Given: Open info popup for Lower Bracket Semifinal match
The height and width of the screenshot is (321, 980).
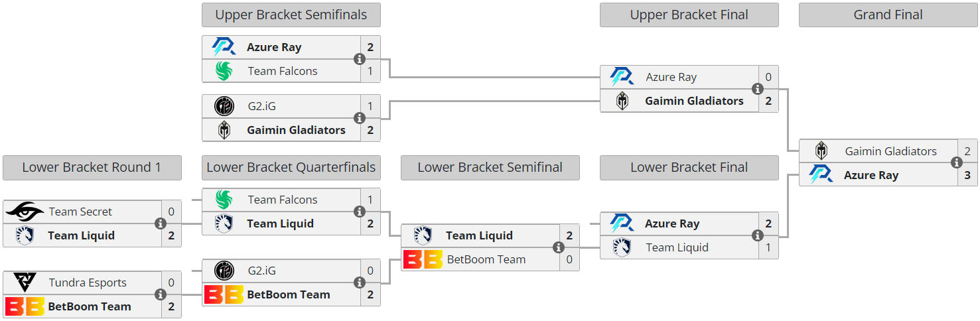Looking at the screenshot, I should coord(558,247).
